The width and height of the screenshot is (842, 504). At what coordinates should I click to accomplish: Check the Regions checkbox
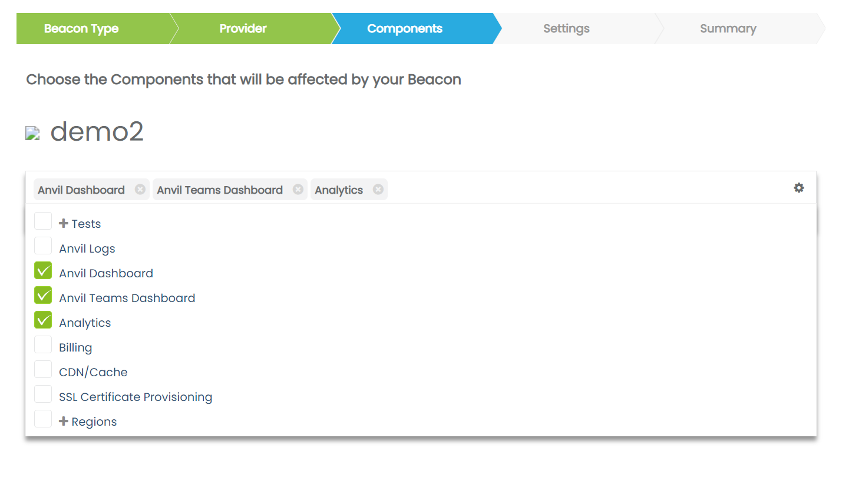point(43,419)
